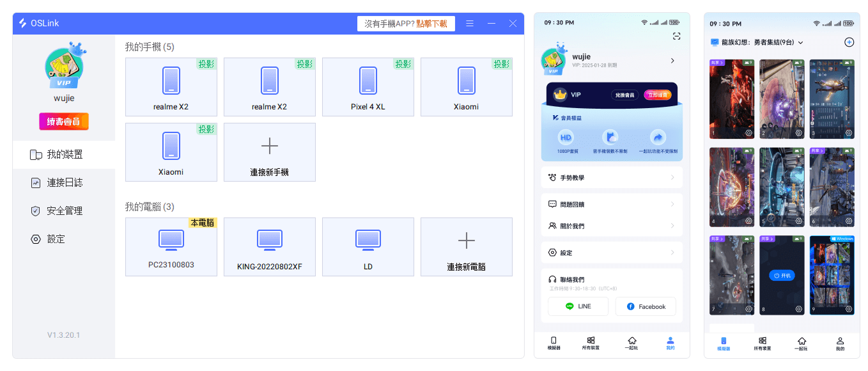The image size is (868, 371).
Task: Switch to 連接日誌 in sidebar
Action: pyautogui.click(x=65, y=182)
